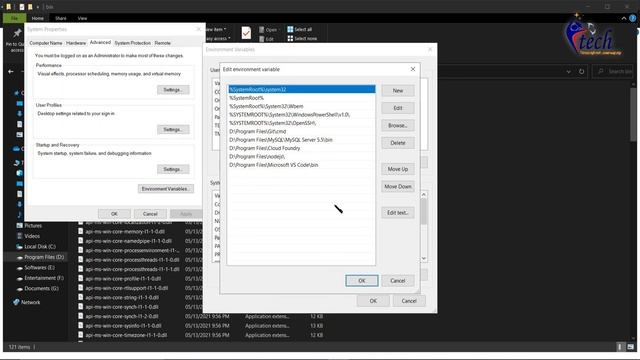Image resolution: width=640 pixels, height=360 pixels.
Task: Click the refresh icon beside the address bar
Action: click(x=582, y=71)
